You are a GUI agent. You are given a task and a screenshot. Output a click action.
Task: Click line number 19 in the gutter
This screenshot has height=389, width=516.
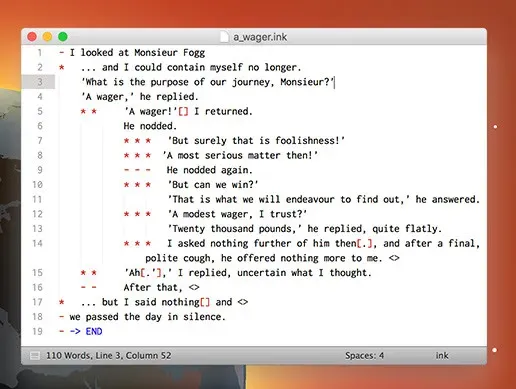pyautogui.click(x=37, y=331)
